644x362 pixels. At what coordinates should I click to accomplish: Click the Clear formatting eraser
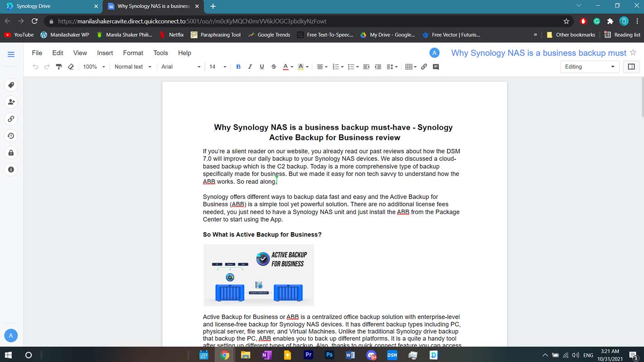[x=71, y=67]
